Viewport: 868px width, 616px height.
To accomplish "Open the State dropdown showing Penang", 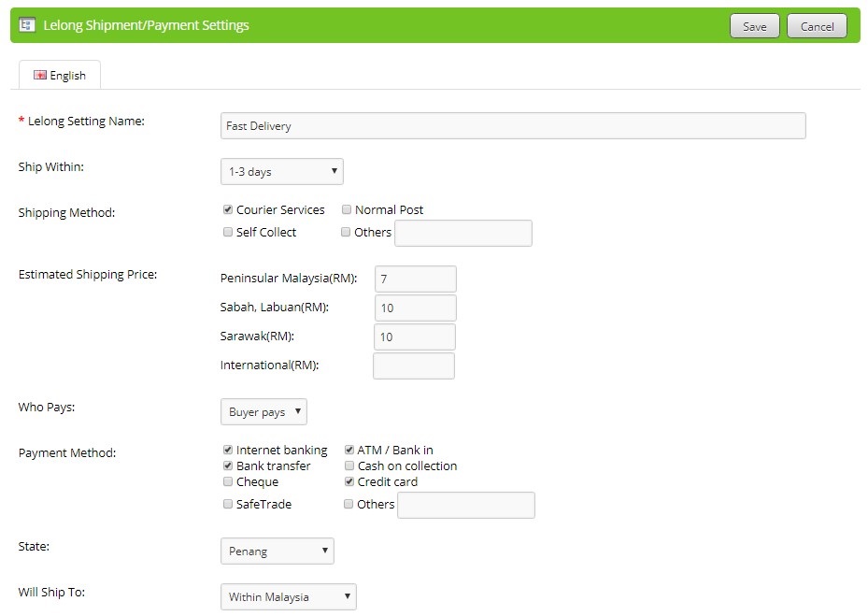I will point(277,551).
